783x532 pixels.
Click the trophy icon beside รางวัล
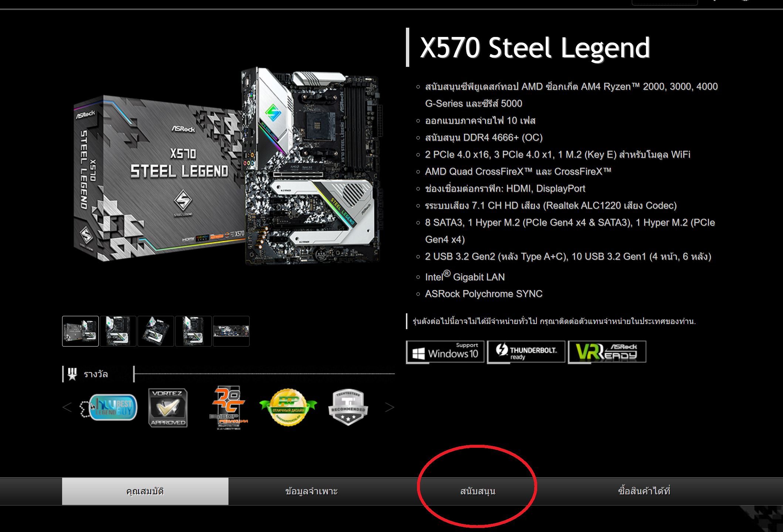click(x=72, y=374)
